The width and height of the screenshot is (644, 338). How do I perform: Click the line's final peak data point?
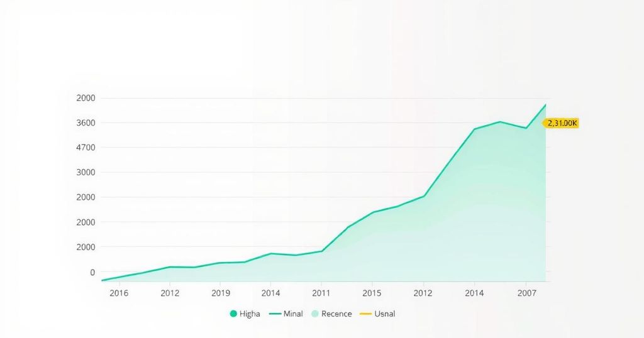pos(545,104)
